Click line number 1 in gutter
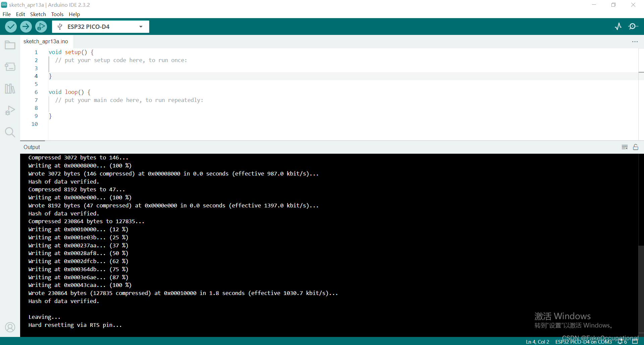644x345 pixels. (36, 52)
